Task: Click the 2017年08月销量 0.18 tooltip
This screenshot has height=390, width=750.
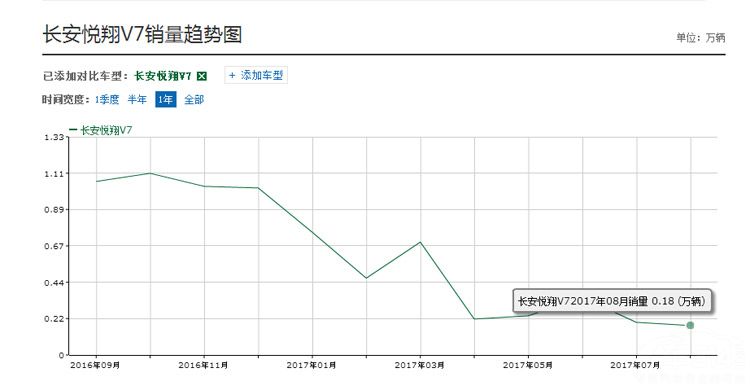Action: pos(612,301)
